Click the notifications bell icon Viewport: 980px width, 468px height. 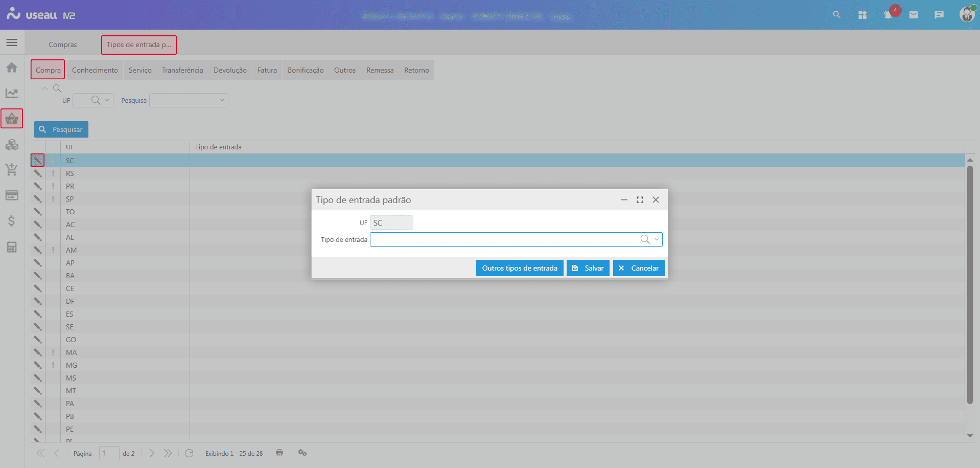[888, 15]
